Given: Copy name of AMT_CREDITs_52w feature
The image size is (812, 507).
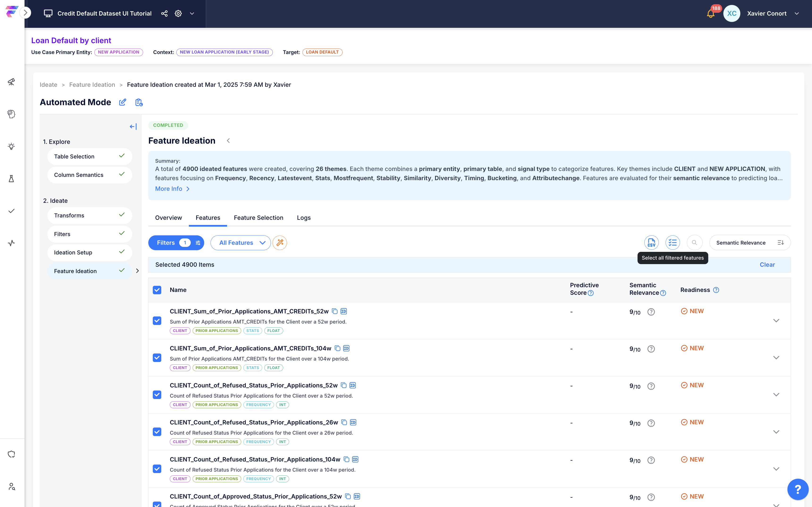Looking at the screenshot, I should [335, 311].
